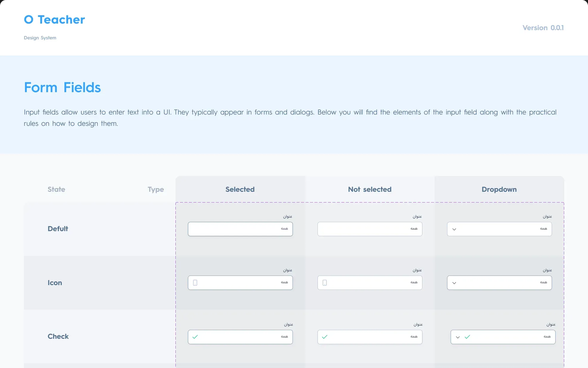Click the Design System subtitle
Image resolution: width=588 pixels, height=368 pixels.
(x=40, y=38)
